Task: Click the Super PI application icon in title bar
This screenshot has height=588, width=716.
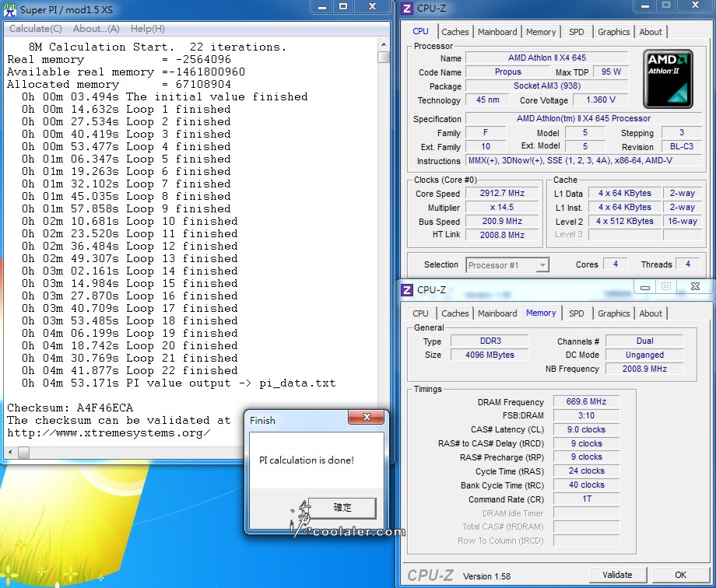Action: [9, 9]
